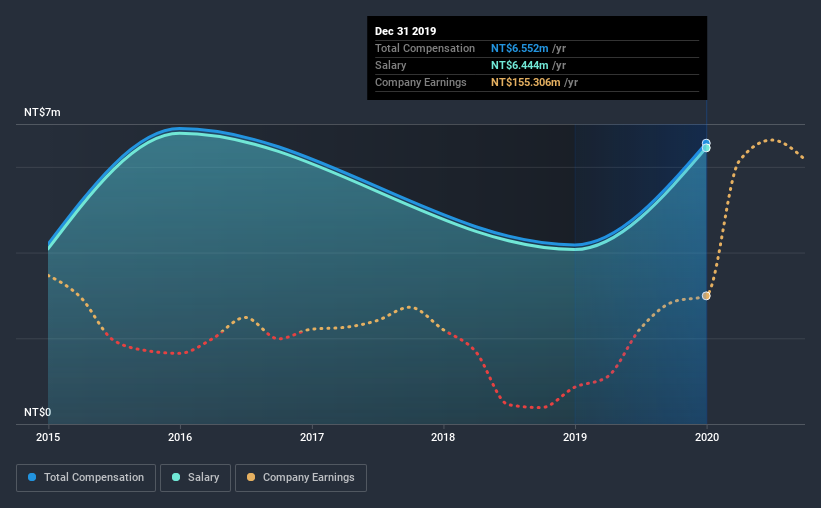The width and height of the screenshot is (821, 508).
Task: Click the Dec 31 2019 tooltip heading
Action: coord(405,31)
